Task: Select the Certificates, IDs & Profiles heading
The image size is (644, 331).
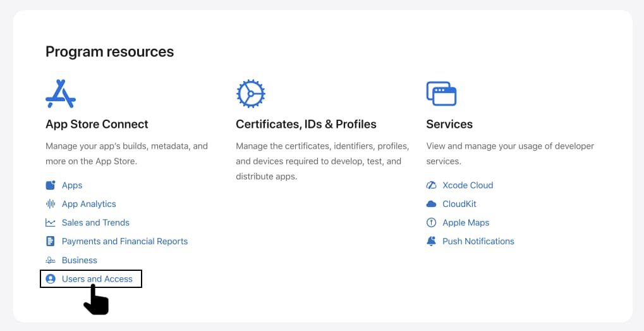Action: 306,124
